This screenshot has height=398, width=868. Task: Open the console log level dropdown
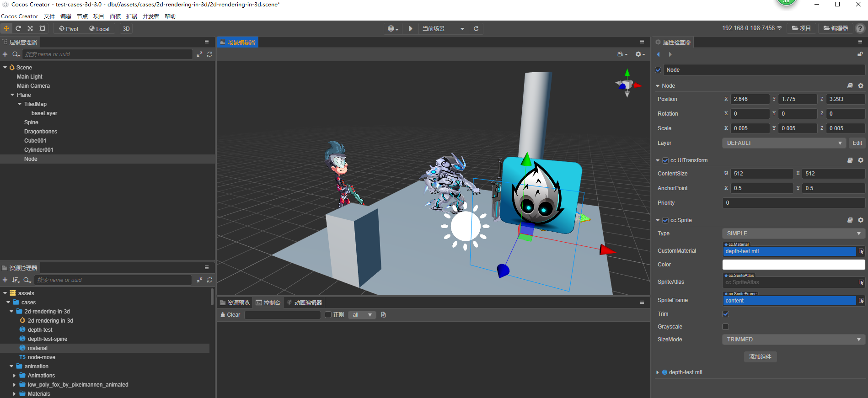tap(362, 315)
